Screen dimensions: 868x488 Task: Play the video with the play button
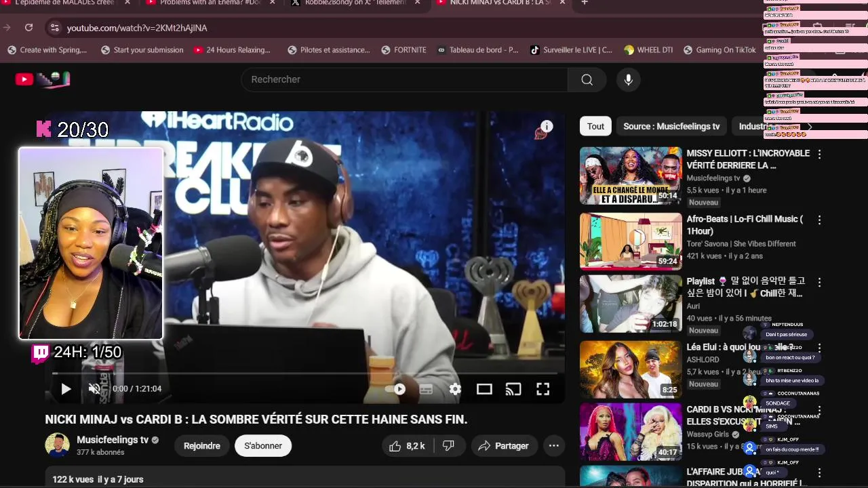click(x=66, y=389)
